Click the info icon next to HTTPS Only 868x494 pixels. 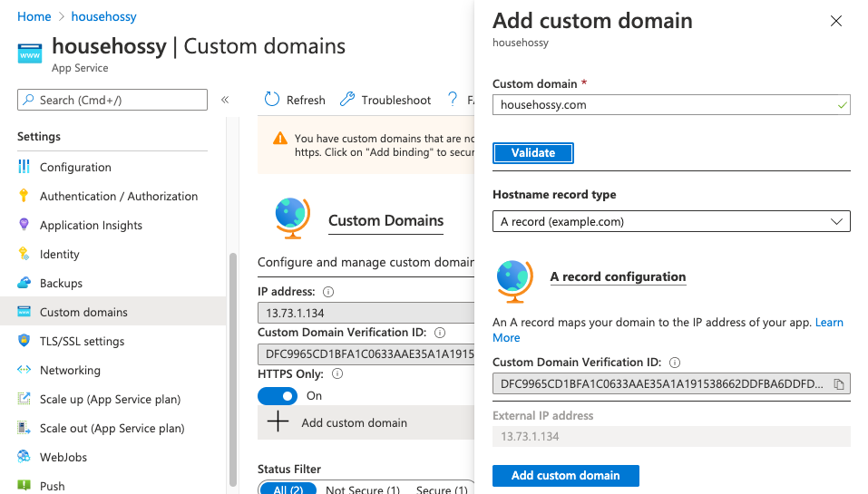click(x=337, y=374)
